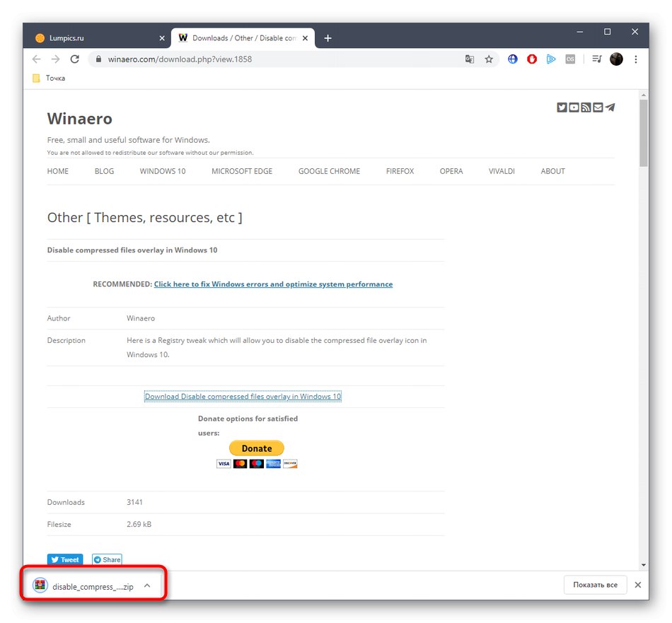Open the VIVALDI menu item

(502, 171)
